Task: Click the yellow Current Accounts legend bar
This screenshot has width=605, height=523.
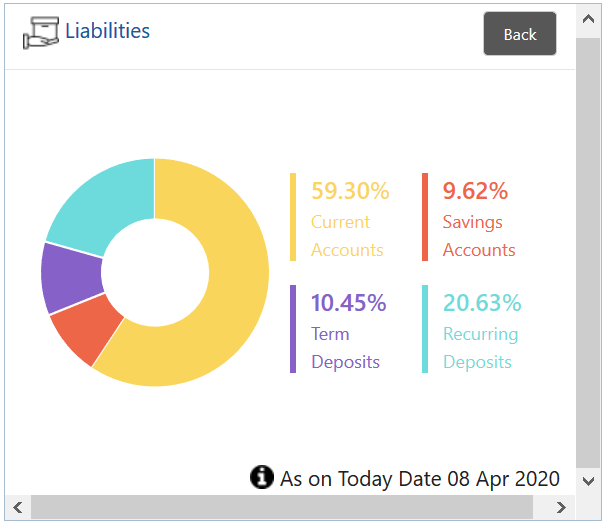Action: (x=293, y=217)
